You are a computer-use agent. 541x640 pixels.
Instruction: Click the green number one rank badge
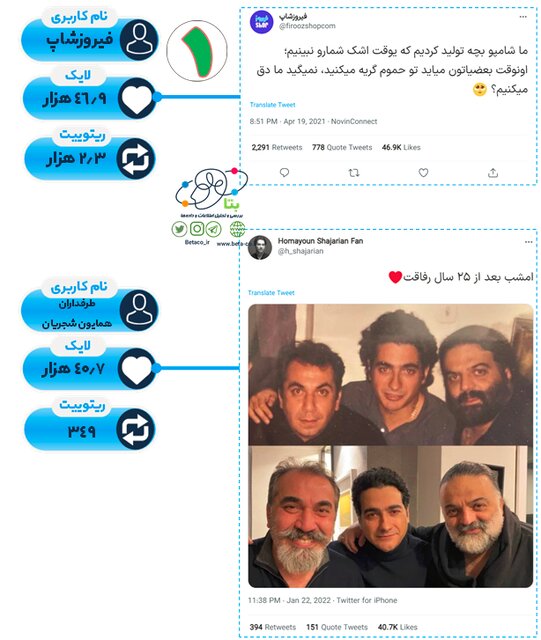tap(197, 51)
